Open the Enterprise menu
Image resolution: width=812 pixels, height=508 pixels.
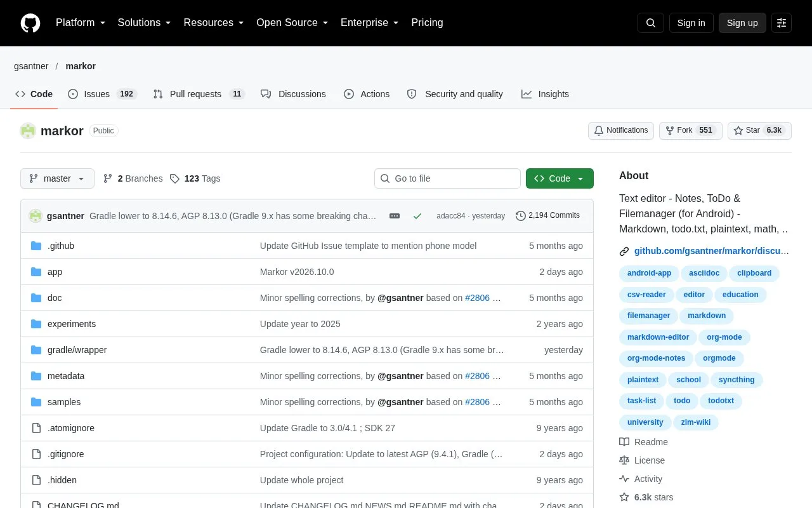pos(370,23)
